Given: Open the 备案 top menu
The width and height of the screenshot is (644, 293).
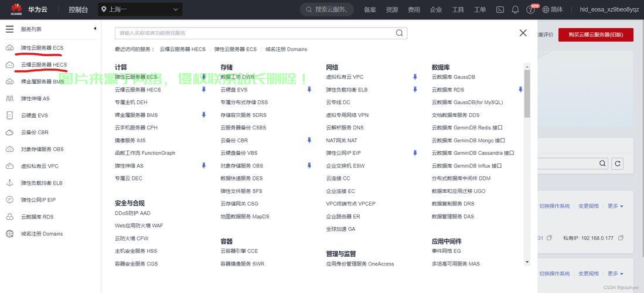Looking at the screenshot, I should pyautogui.click(x=370, y=9).
